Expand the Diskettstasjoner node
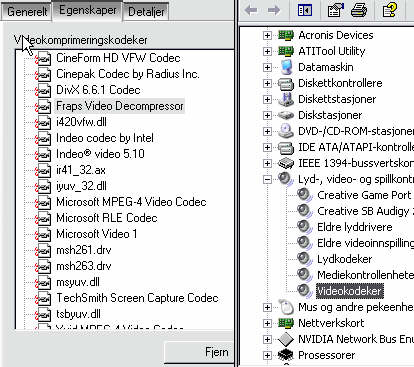 click(x=267, y=99)
